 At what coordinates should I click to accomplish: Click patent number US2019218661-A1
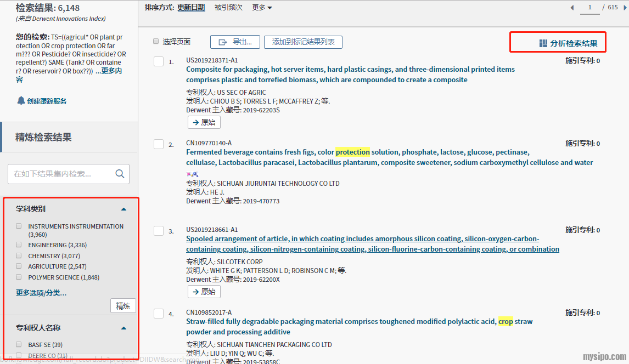(212, 230)
